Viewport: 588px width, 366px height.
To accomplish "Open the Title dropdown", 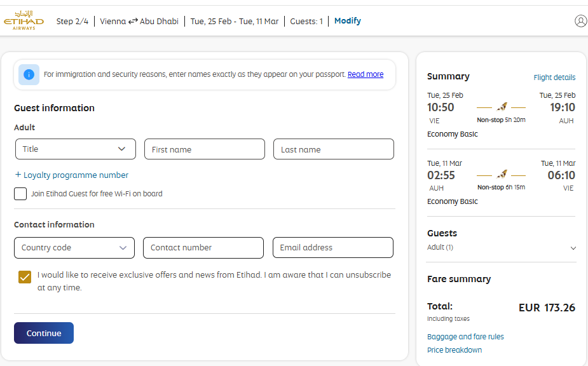I will pos(76,149).
